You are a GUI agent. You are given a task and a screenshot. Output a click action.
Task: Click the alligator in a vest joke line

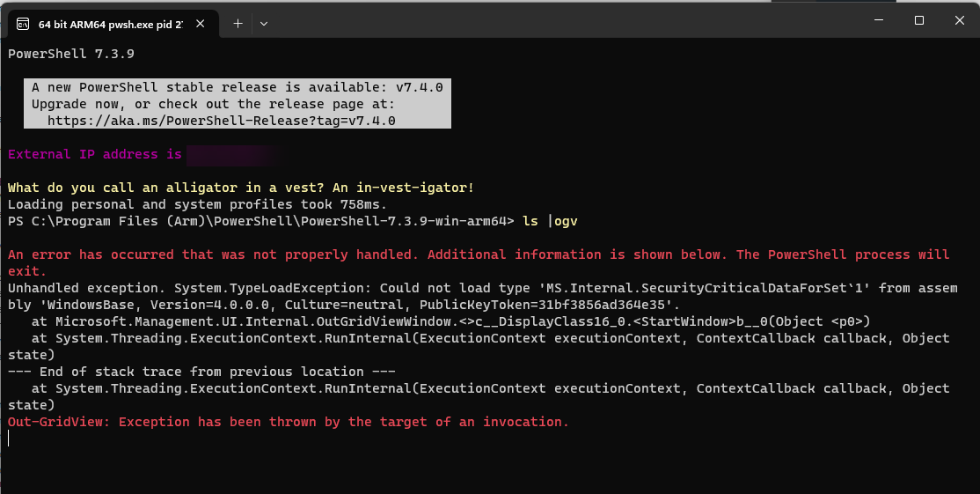point(241,188)
